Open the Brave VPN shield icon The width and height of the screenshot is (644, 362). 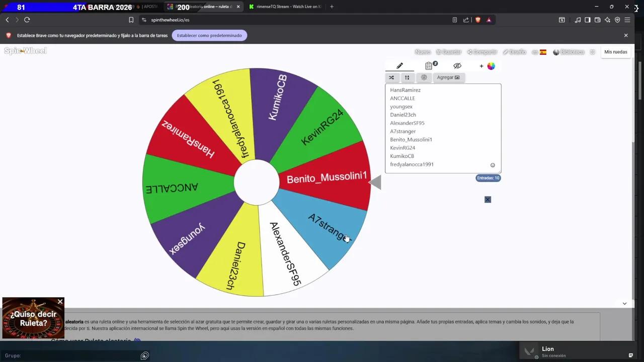point(617,20)
